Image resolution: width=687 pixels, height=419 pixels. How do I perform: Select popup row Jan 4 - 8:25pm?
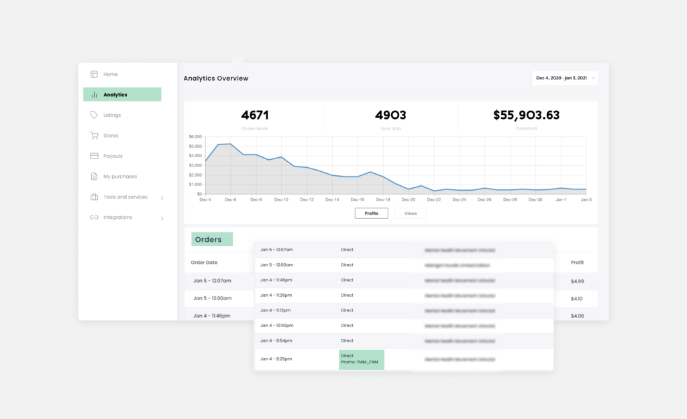[404, 359]
